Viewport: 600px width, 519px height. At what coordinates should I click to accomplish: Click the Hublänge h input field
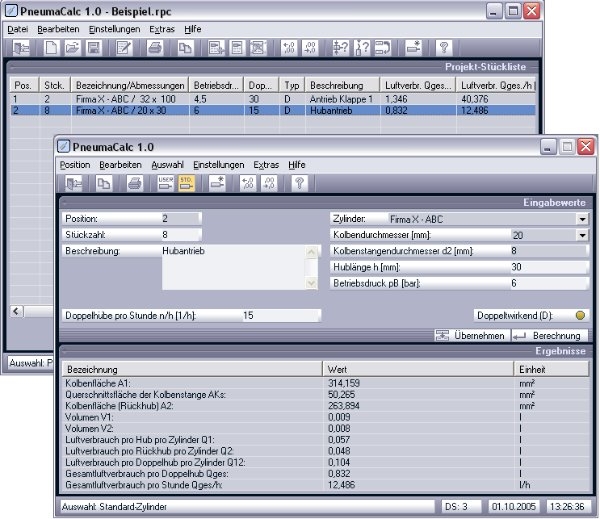tap(545, 267)
